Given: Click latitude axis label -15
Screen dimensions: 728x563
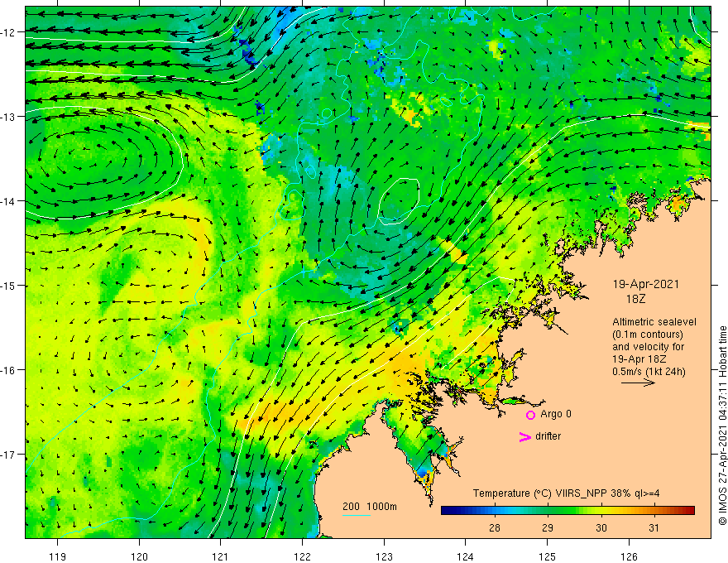Looking at the screenshot, I should pyautogui.click(x=8, y=286).
